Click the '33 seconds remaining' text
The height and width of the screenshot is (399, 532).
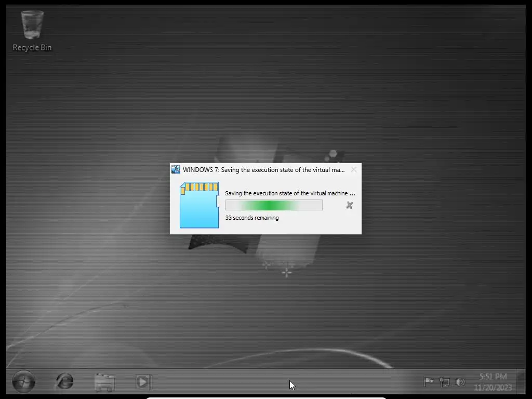252,218
